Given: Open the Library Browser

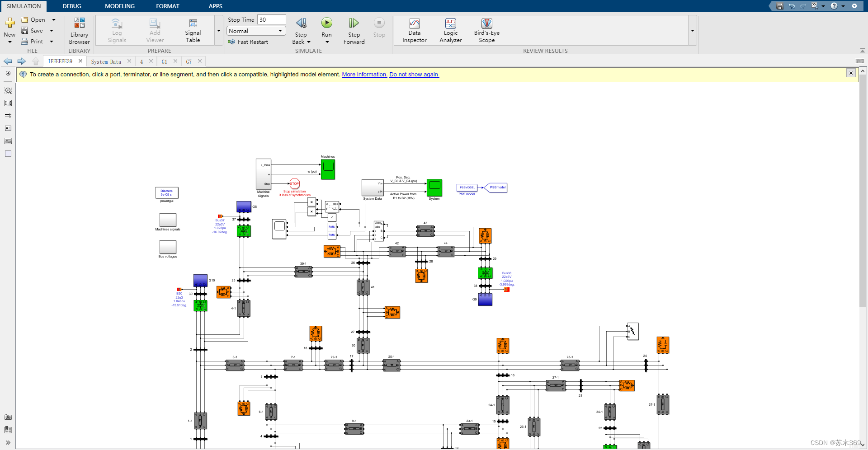Looking at the screenshot, I should [x=79, y=30].
